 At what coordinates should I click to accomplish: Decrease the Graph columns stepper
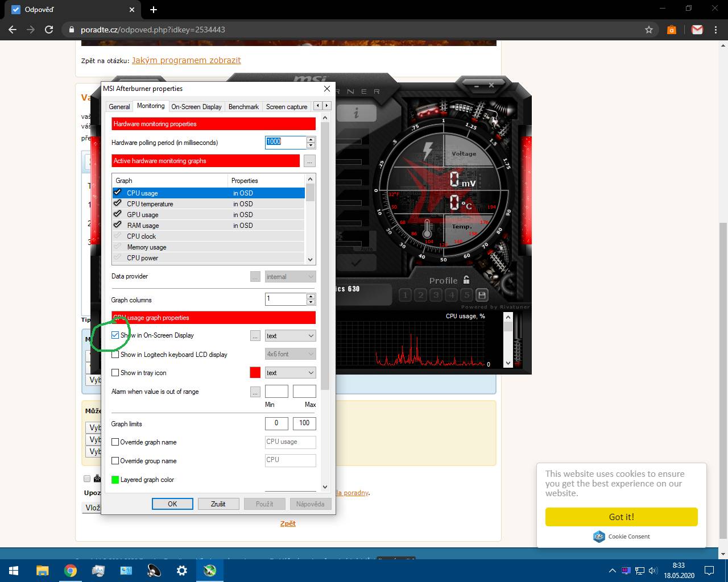coord(311,302)
